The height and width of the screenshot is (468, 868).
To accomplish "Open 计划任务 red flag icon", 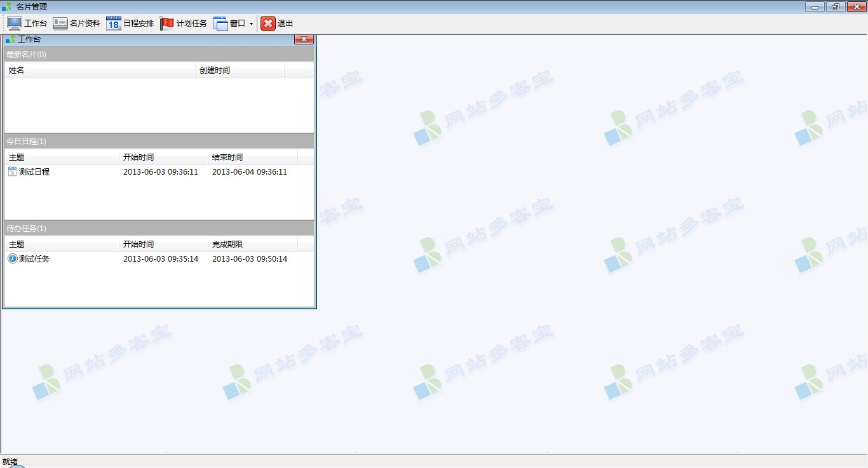I will pyautogui.click(x=167, y=23).
